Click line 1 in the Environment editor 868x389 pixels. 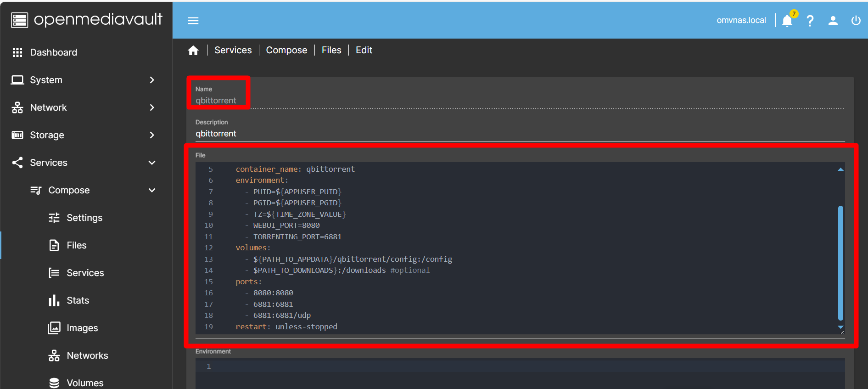520,366
